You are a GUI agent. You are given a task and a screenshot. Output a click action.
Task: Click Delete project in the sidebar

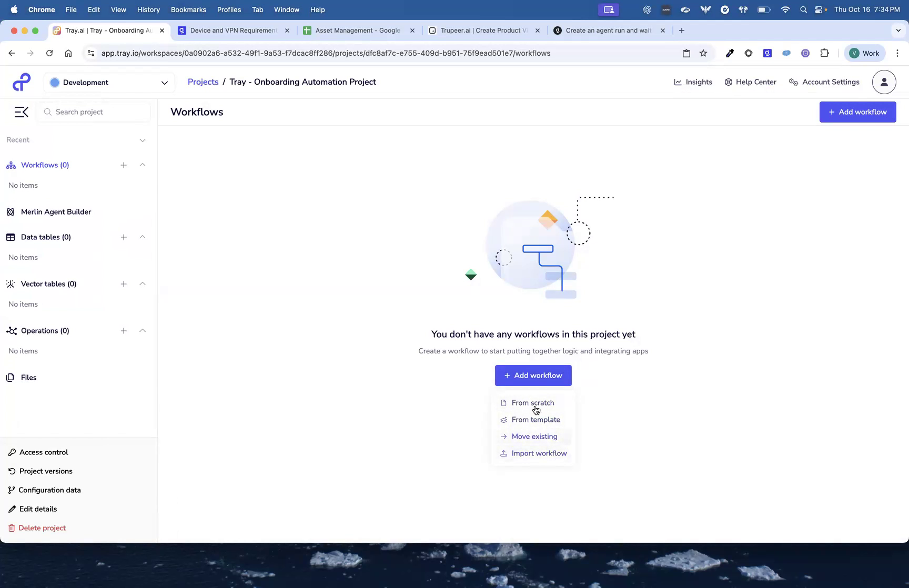42,528
